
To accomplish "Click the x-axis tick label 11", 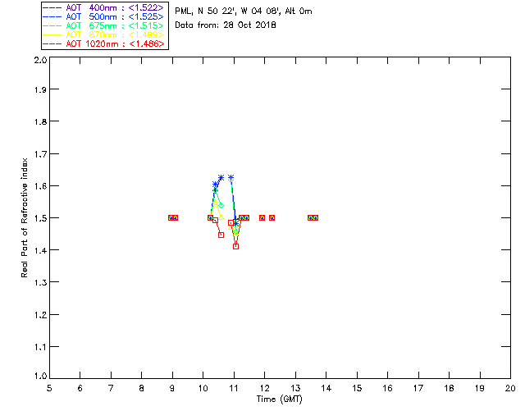I will tap(234, 388).
